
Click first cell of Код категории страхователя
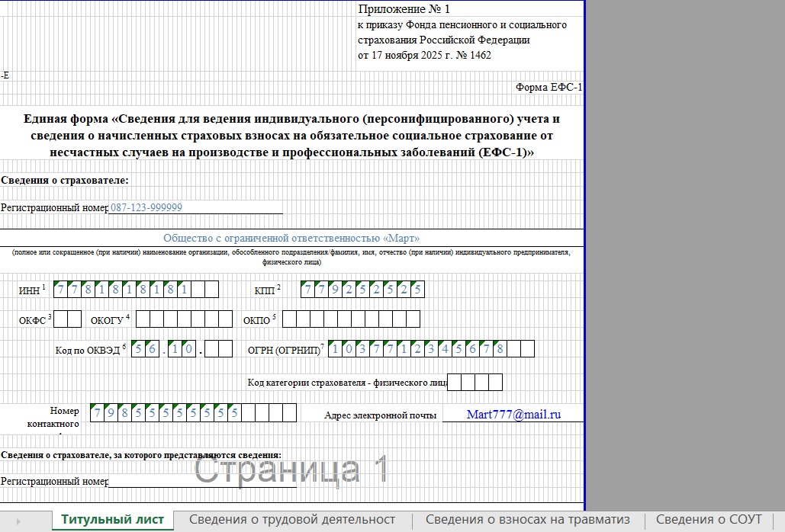tap(455, 383)
